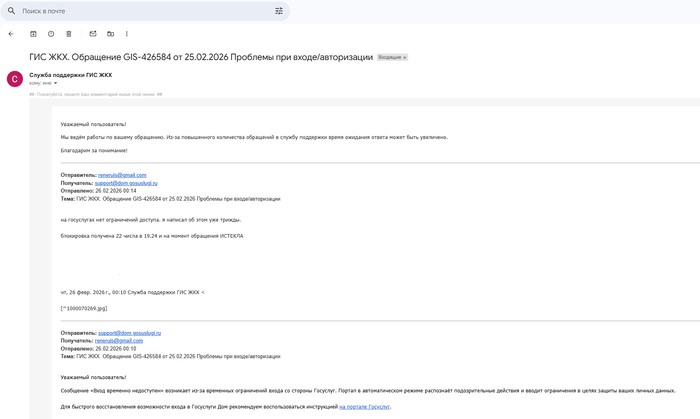Open the Move to folder icon

tap(110, 34)
